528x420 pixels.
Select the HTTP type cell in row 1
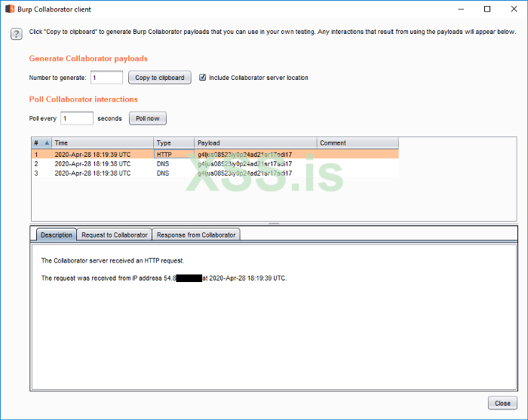[x=173, y=155]
